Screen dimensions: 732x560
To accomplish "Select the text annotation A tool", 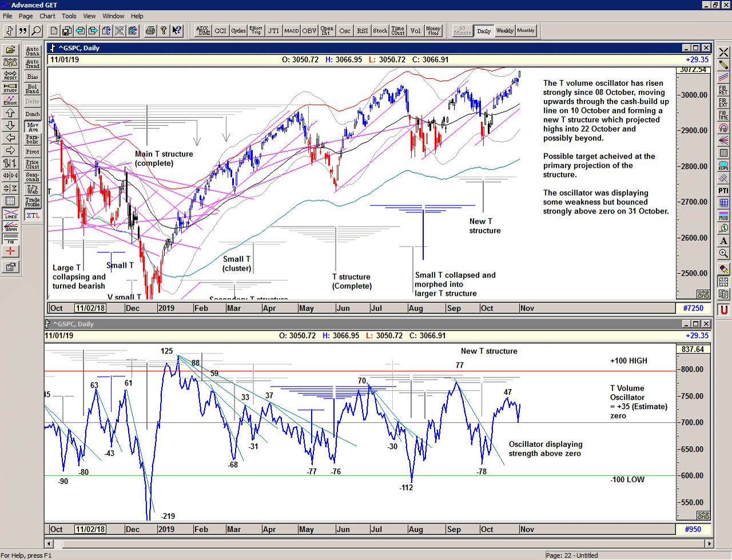I will pos(723,241).
